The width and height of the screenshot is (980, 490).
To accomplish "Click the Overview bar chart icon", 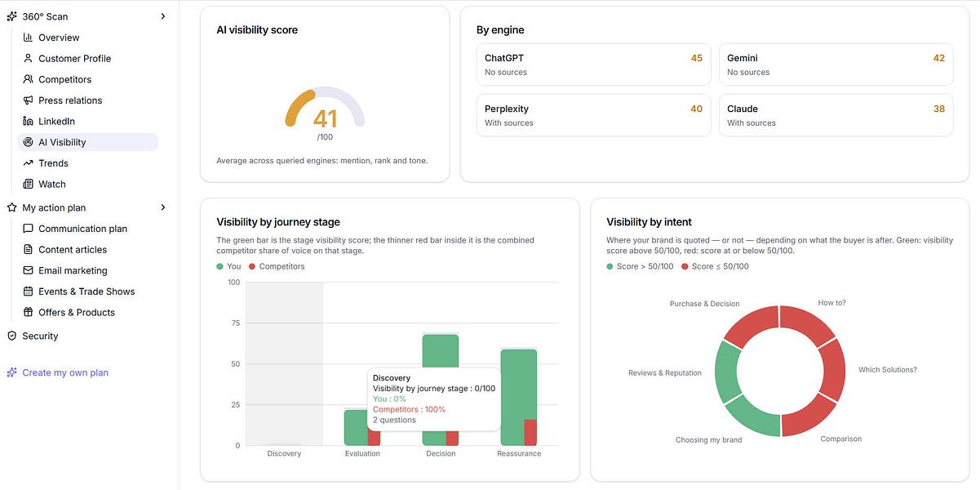I will 28,38.
